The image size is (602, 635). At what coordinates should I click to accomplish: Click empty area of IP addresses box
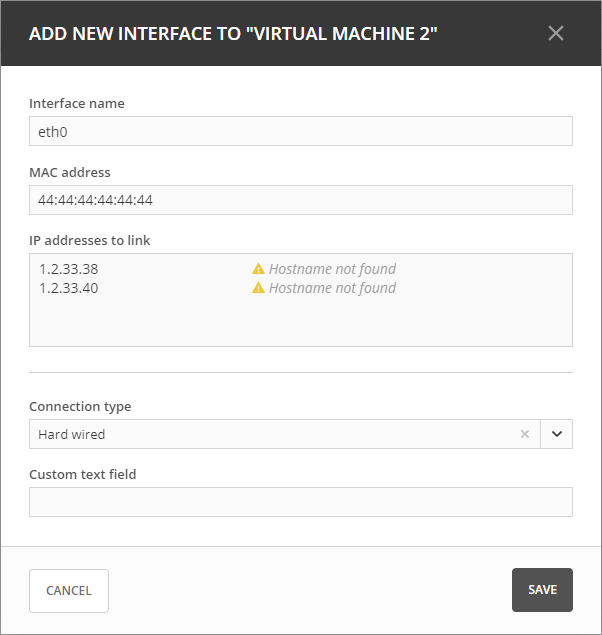(300, 323)
